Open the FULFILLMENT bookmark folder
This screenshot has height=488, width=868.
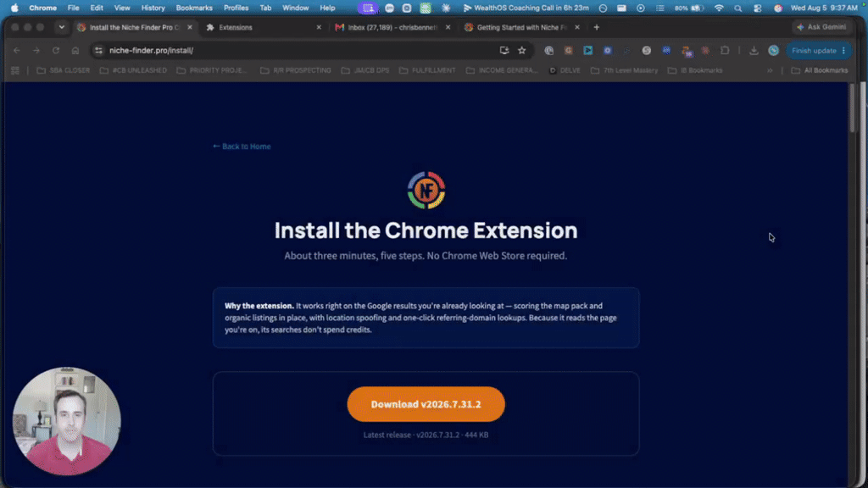tap(427, 70)
